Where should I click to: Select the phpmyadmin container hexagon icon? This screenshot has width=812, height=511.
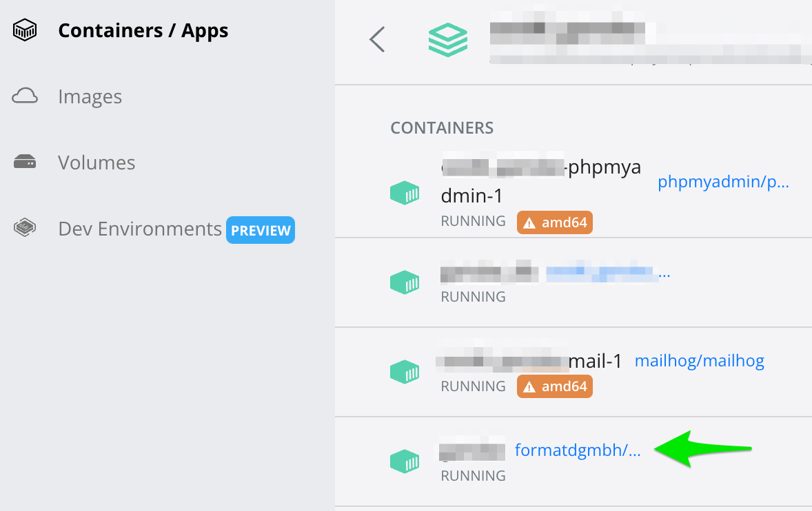pyautogui.click(x=405, y=193)
